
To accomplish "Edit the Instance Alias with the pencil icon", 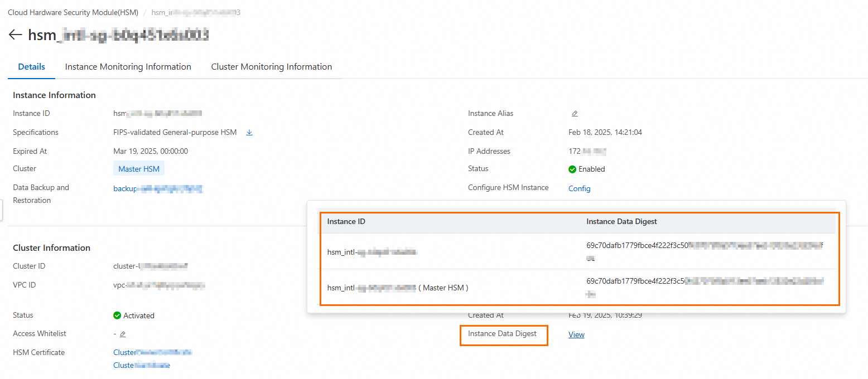I will pos(575,114).
